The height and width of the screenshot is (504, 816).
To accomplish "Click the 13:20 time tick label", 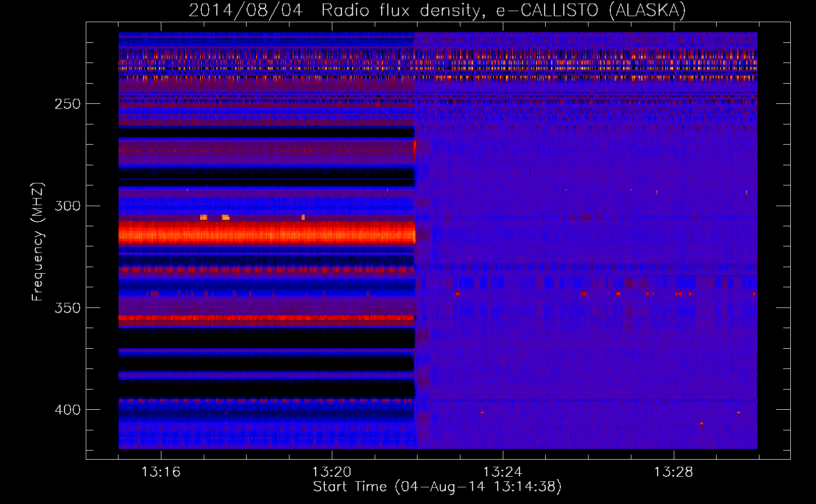I will click(x=332, y=472).
